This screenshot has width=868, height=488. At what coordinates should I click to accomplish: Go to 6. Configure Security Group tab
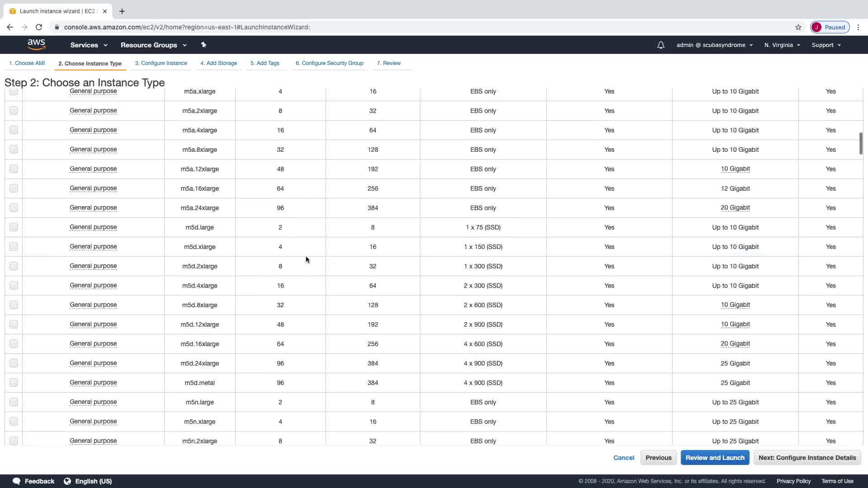329,63
